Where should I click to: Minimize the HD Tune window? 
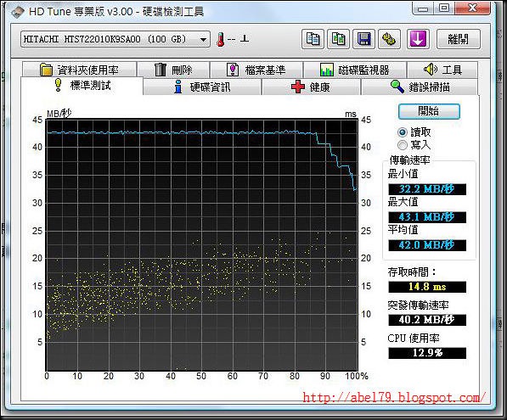click(423, 8)
